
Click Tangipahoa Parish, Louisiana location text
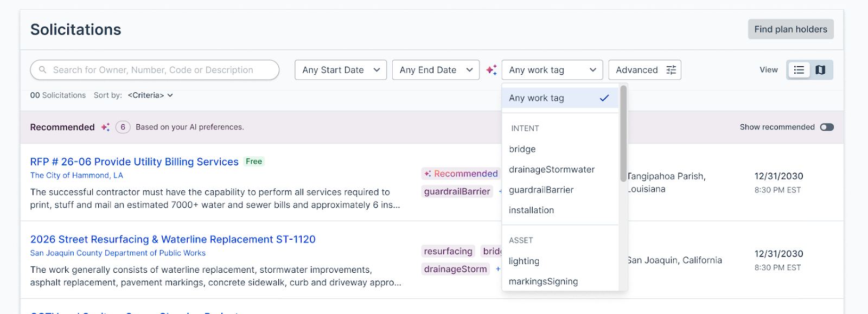click(x=666, y=183)
